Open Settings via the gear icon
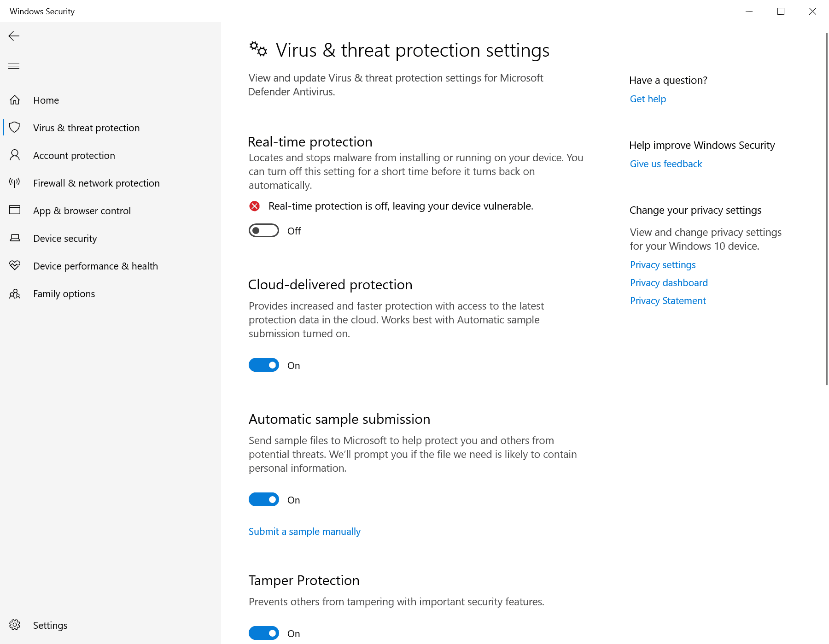The image size is (829, 644). (x=15, y=625)
